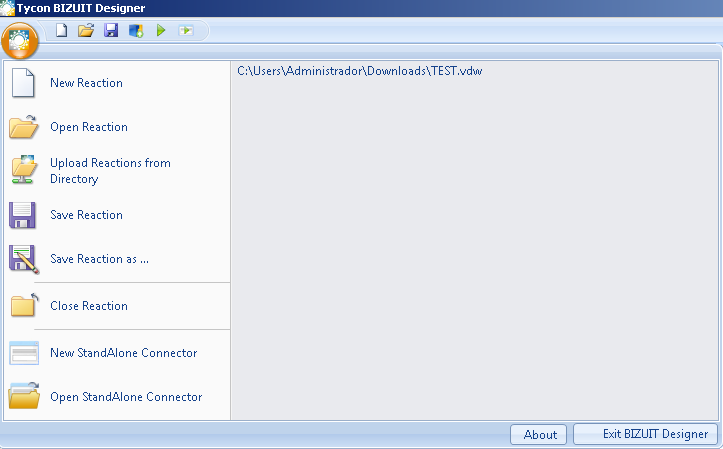Image resolution: width=723 pixels, height=449 pixels.
Task: Click the blue box with green arrow toolbar icon
Action: click(136, 30)
